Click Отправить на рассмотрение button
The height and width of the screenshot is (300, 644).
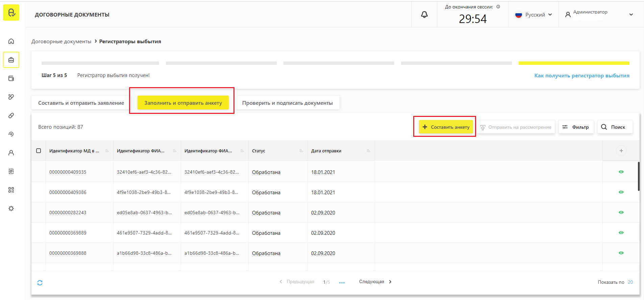(x=516, y=127)
